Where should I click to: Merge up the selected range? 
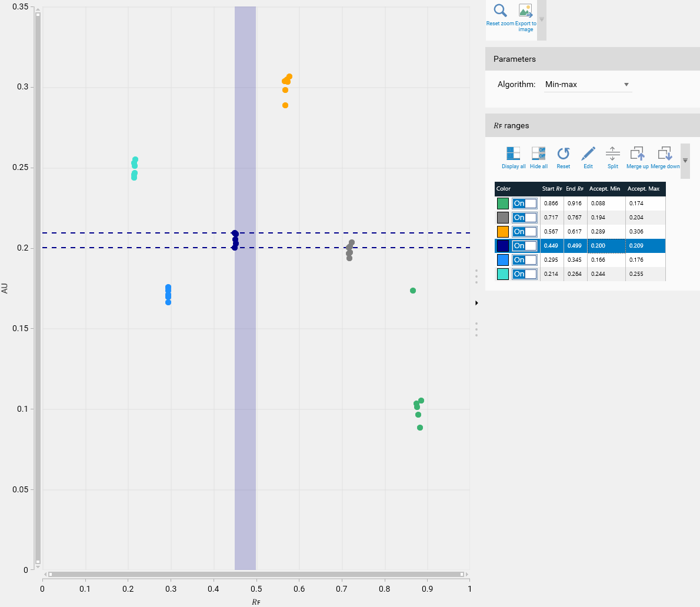pos(637,154)
